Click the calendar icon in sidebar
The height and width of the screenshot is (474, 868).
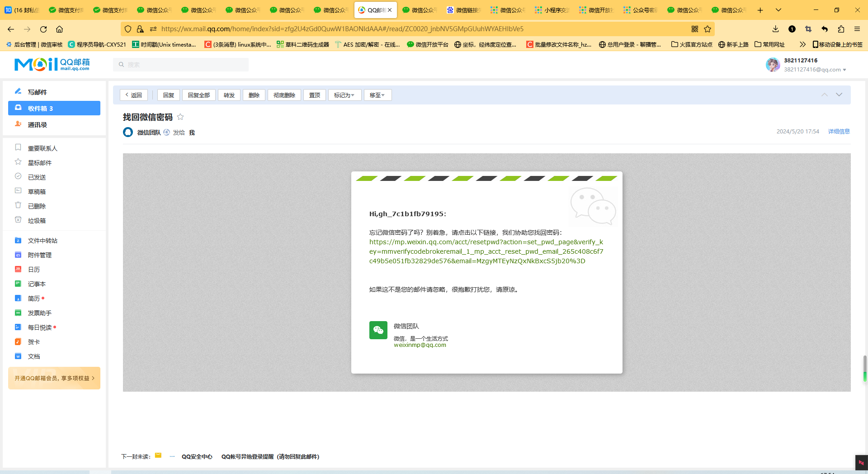(18, 269)
